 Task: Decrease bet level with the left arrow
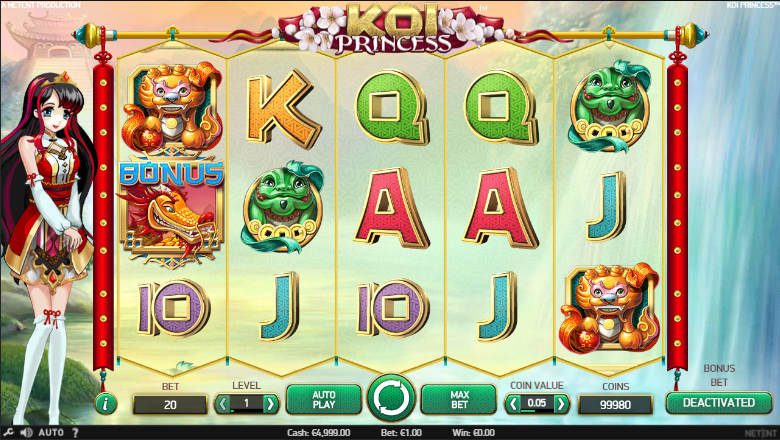tap(222, 404)
